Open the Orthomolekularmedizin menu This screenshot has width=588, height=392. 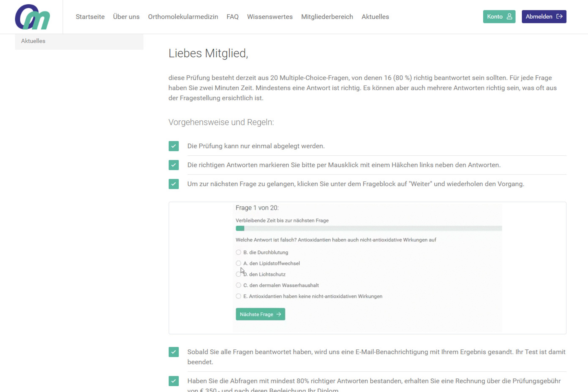(183, 17)
